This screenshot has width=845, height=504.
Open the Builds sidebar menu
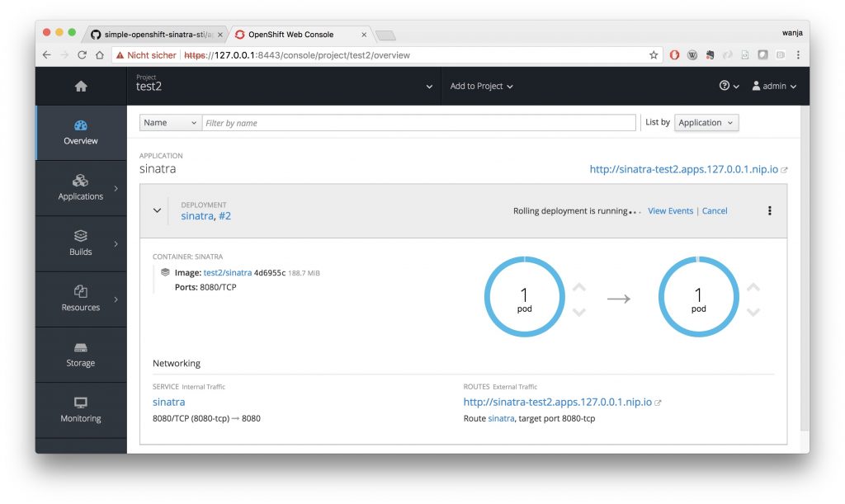click(x=81, y=243)
